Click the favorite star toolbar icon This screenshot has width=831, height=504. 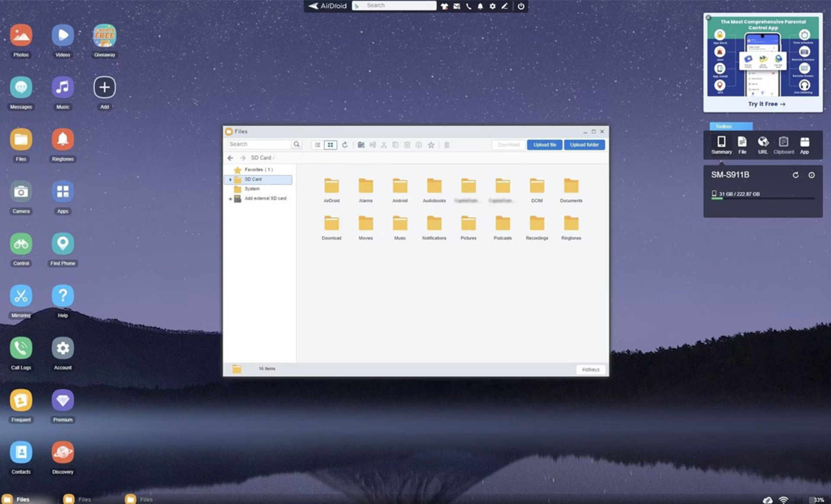pyautogui.click(x=431, y=145)
